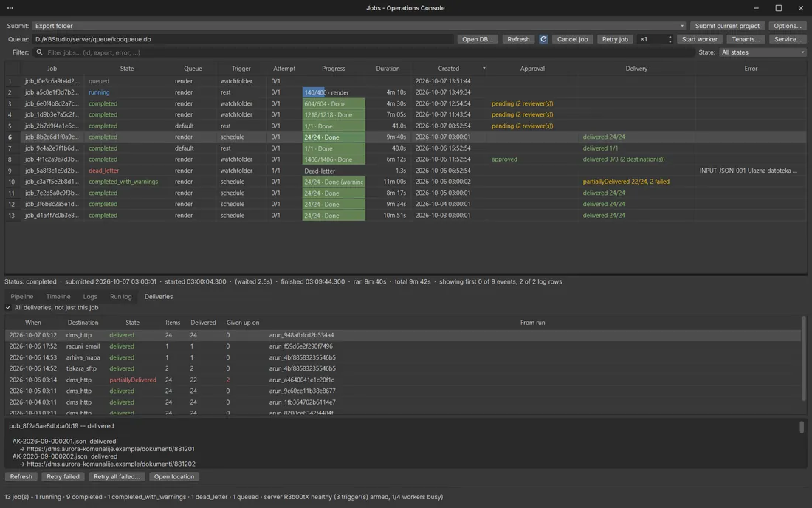Image resolution: width=812 pixels, height=508 pixels.
Task: Click the 1218/1218 Done progress bar
Action: (334, 115)
